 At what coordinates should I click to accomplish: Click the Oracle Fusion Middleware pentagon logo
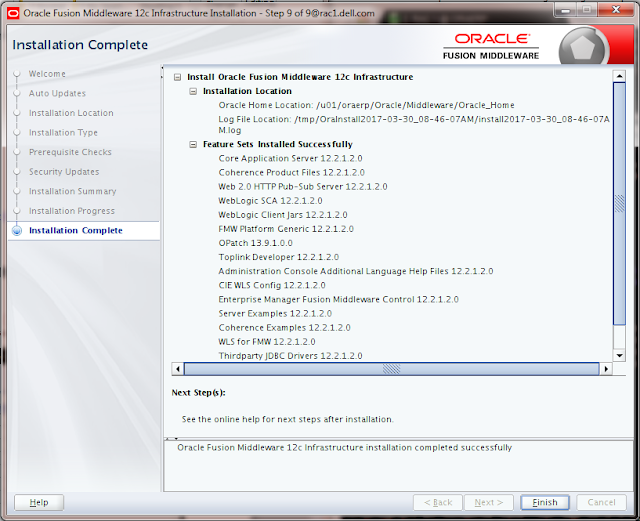[x=582, y=48]
